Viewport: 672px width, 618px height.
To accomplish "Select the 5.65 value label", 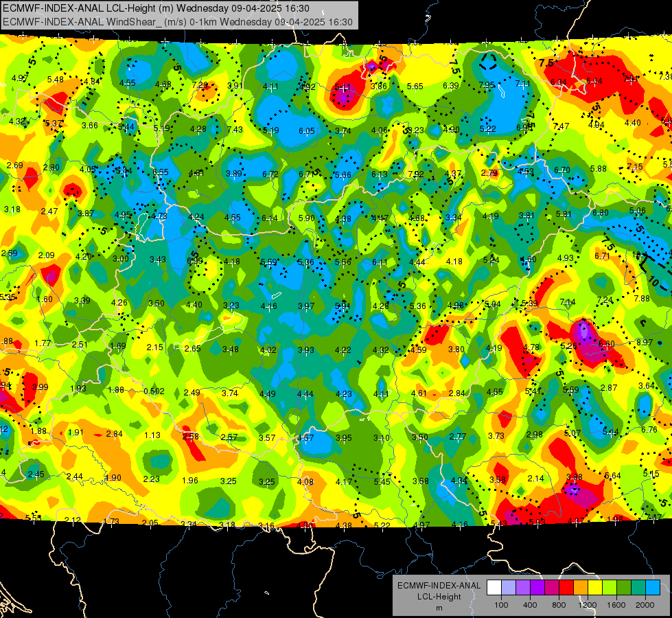I will pyautogui.click(x=415, y=87).
